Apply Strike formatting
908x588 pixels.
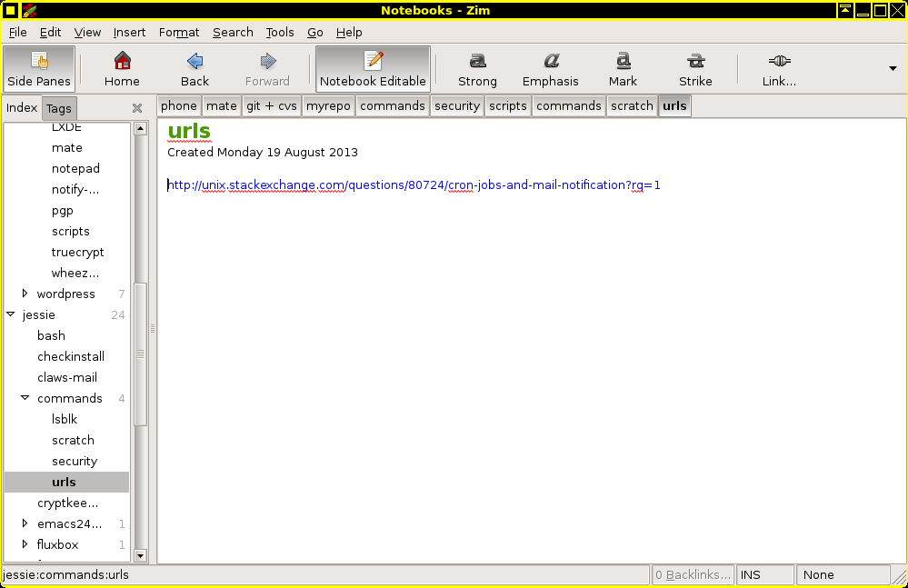point(695,69)
